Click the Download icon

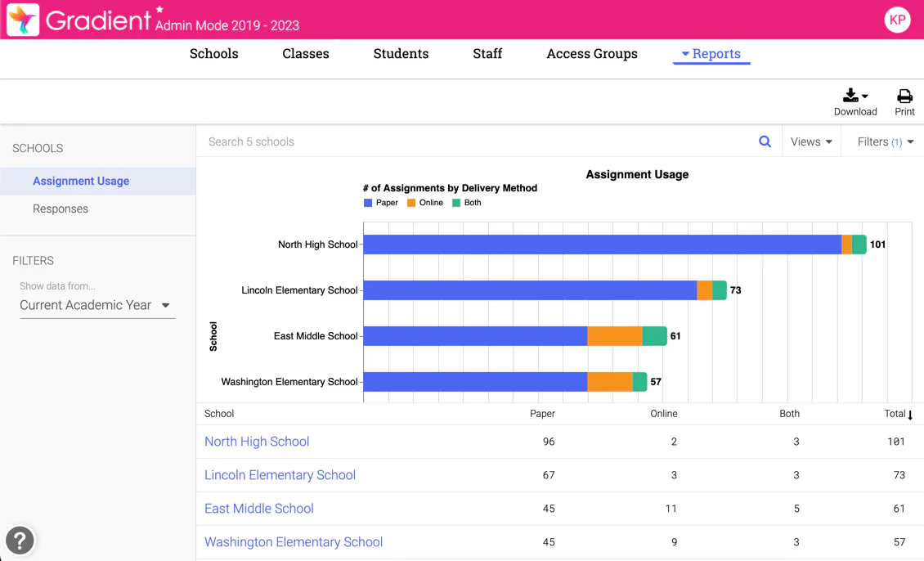tap(855, 96)
